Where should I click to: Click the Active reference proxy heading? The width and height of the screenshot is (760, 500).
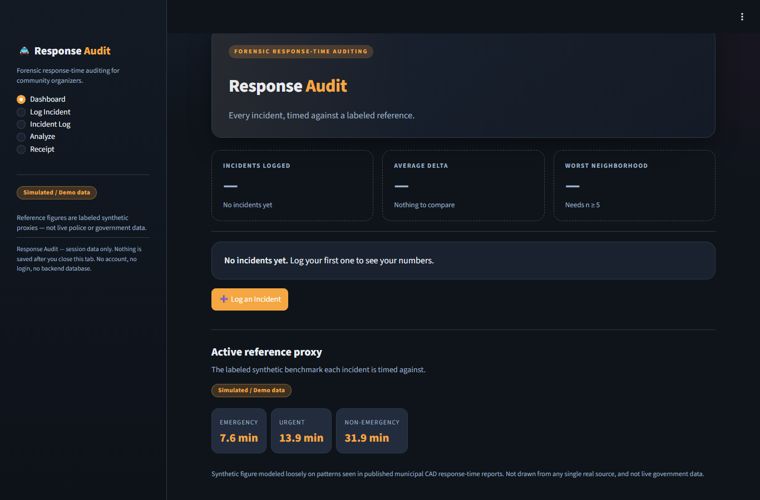[267, 352]
